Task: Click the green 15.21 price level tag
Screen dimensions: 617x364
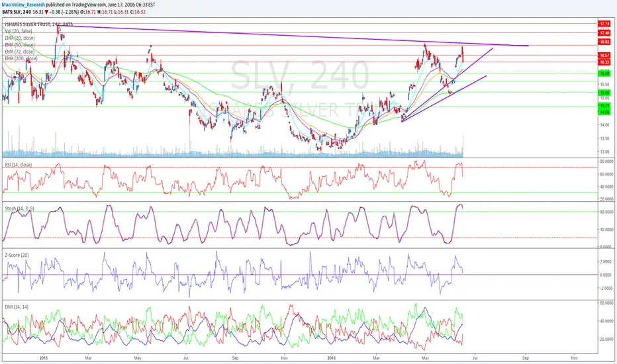Action: pyautogui.click(x=604, y=106)
